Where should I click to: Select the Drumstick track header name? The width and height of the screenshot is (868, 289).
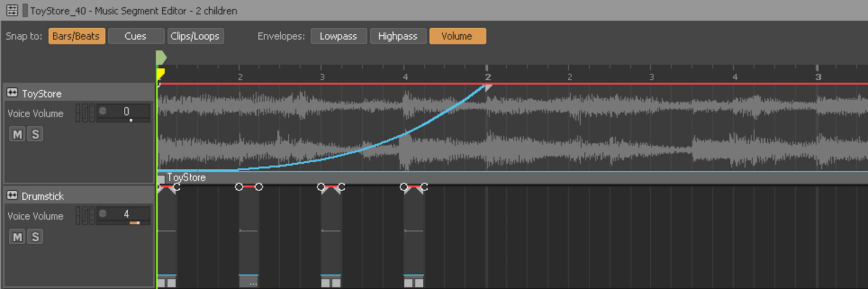pyautogui.click(x=43, y=196)
